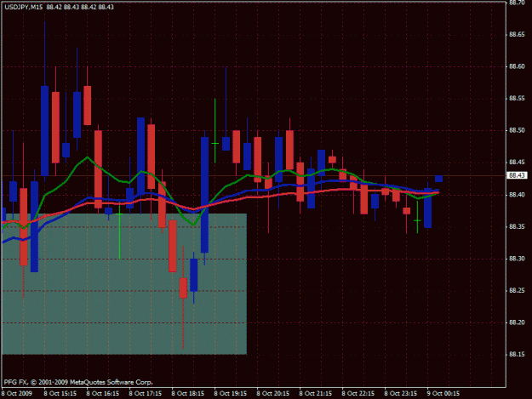Click the 88.55 price axis label

[x=517, y=99]
